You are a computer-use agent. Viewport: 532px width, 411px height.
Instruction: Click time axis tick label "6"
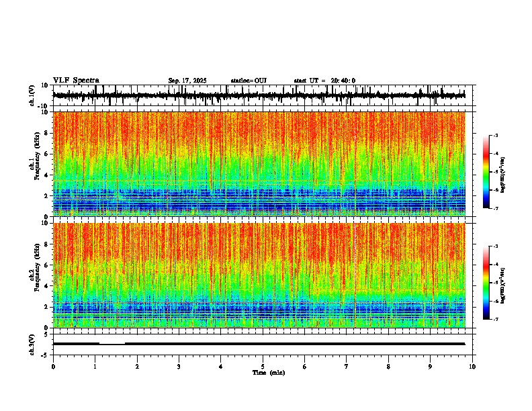pyautogui.click(x=305, y=367)
